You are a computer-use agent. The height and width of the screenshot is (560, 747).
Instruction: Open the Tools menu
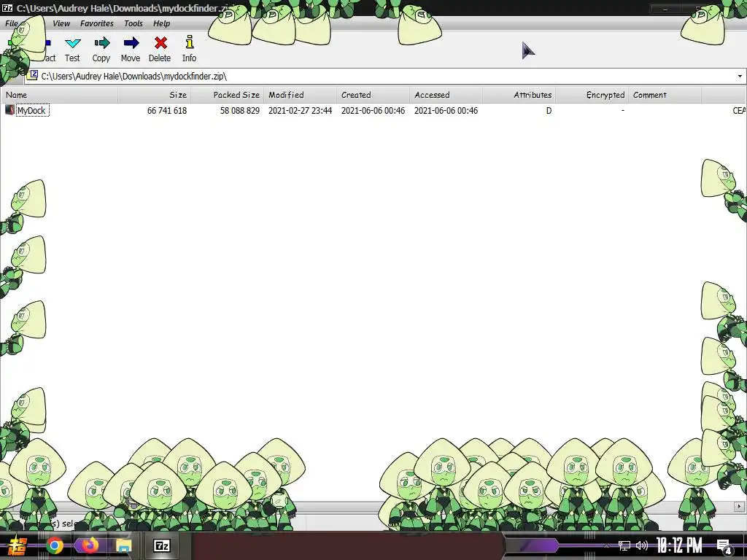(x=133, y=23)
